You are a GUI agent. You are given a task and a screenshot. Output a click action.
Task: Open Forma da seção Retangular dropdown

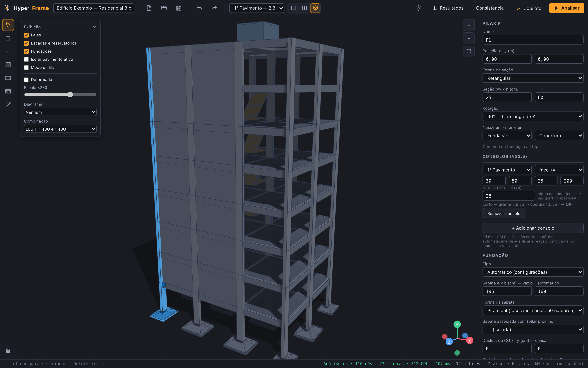(533, 78)
